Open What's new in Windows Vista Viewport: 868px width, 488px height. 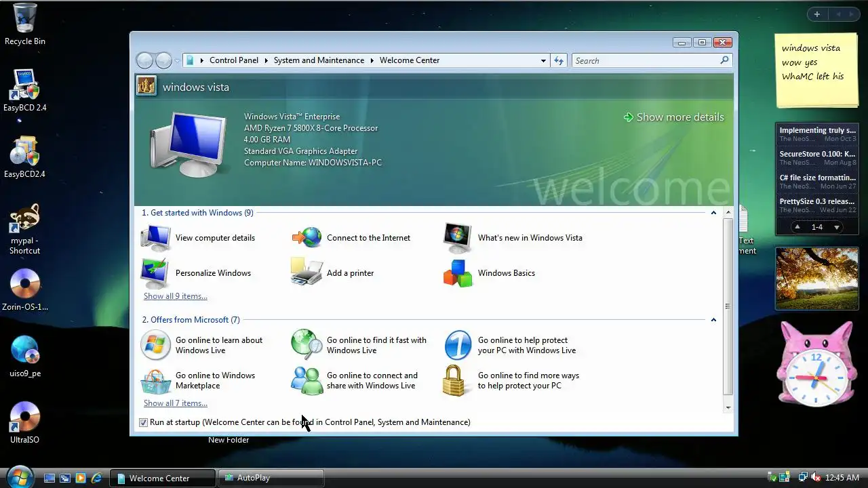point(513,238)
